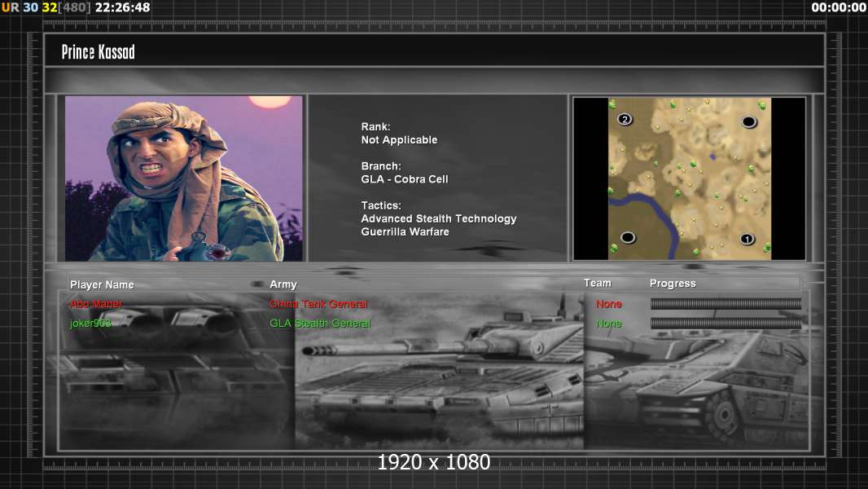Screen dimensions: 868x489
Task: Click the red 'None' team value
Action: [609, 304]
